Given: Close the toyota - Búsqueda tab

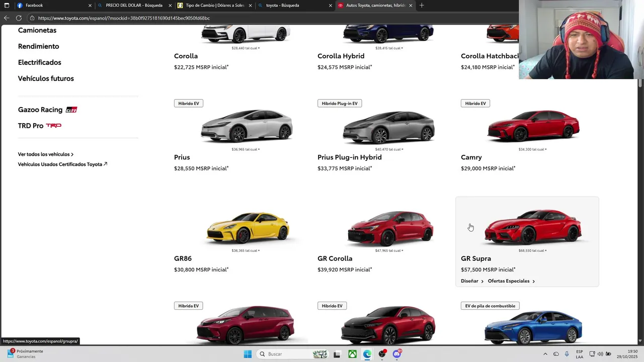Looking at the screenshot, I should (331, 6).
